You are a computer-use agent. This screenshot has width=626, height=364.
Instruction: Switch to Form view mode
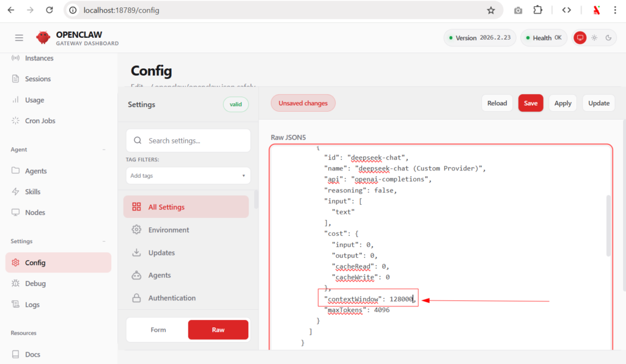(x=158, y=330)
